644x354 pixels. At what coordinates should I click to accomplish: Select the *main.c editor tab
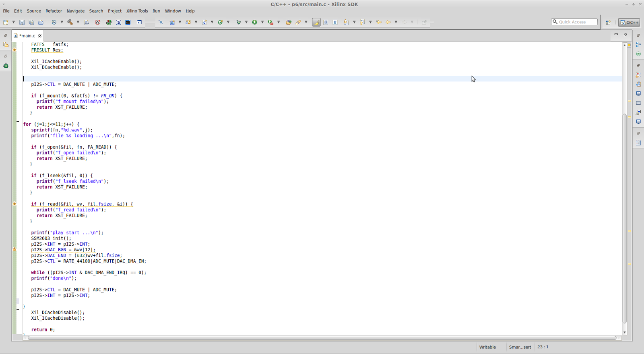27,35
